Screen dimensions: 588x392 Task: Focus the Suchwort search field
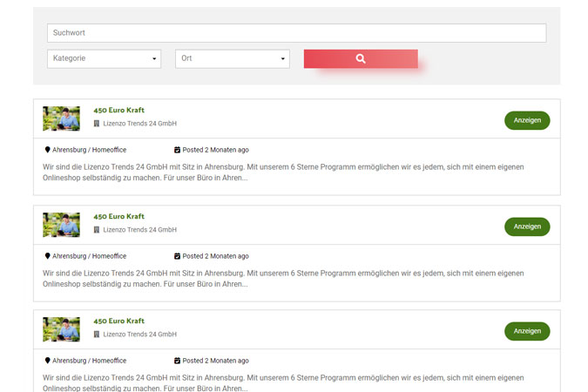[296, 33]
